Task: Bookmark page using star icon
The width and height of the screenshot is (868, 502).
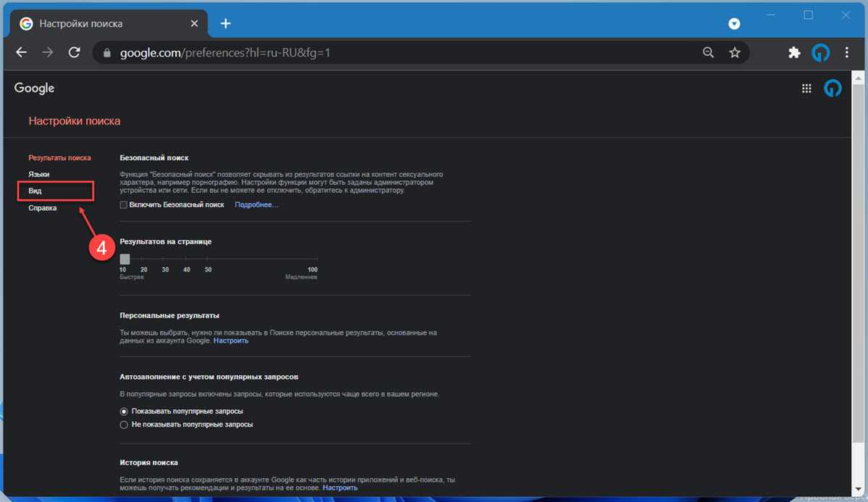Action: pyautogui.click(x=735, y=53)
